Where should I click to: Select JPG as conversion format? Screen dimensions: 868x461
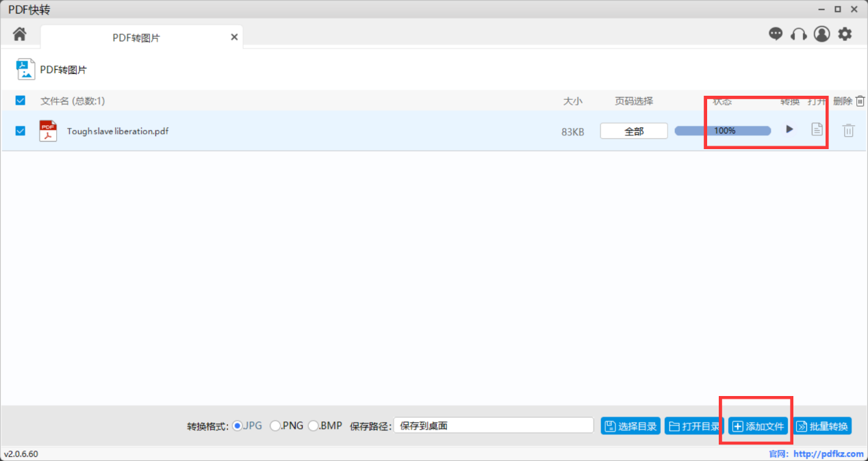[x=238, y=425]
